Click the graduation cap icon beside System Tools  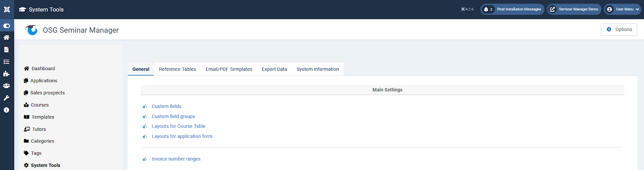pos(23,9)
